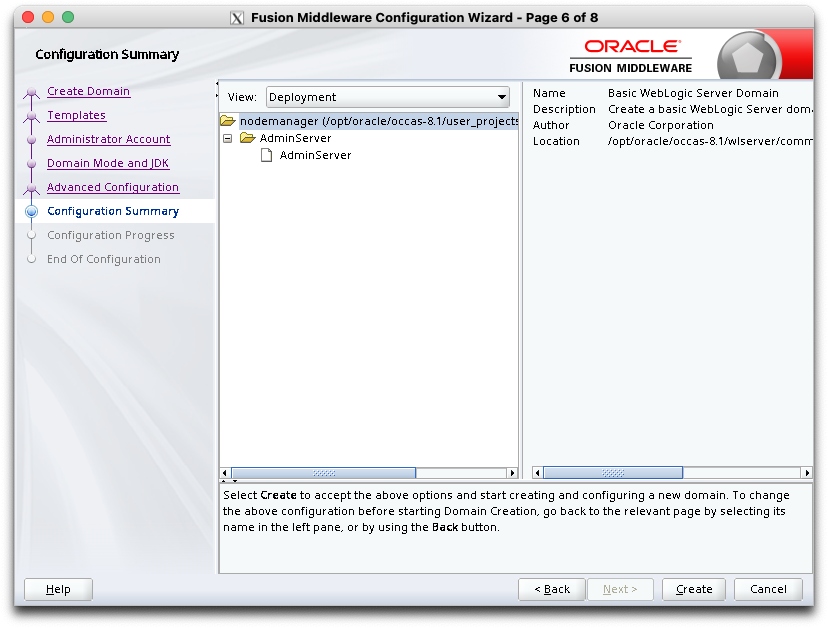Select Configuration Summary in the step list
Image resolution: width=828 pixels, height=628 pixels.
click(x=113, y=211)
